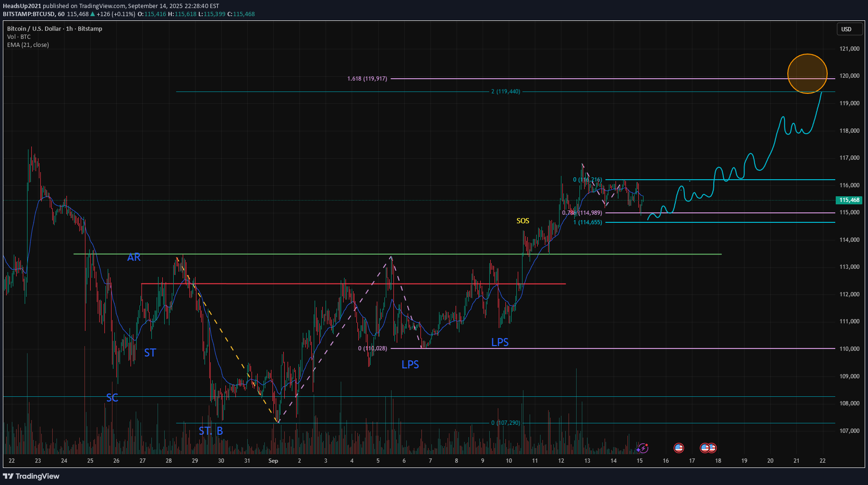Viewport: 868px width, 485px height.
Task: Click the 107,000 price axis label
Action: [849, 431]
